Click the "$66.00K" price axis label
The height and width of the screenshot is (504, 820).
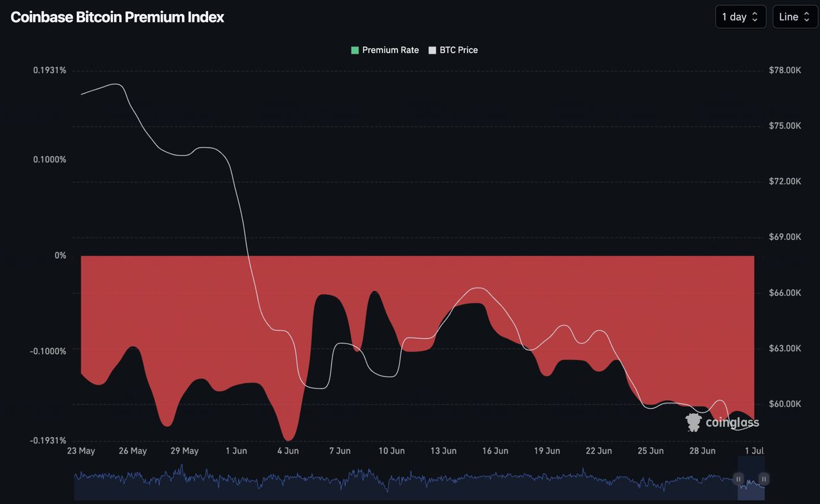tap(785, 293)
